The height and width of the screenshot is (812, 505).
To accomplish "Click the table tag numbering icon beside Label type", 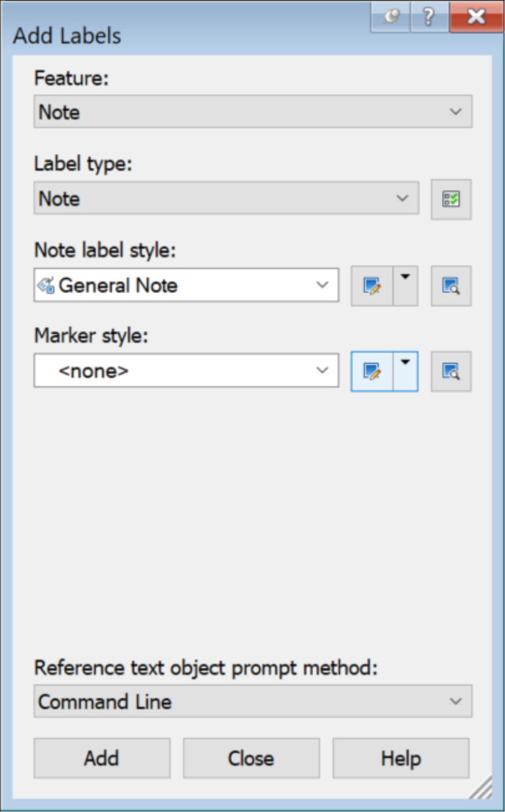I will pos(451,199).
